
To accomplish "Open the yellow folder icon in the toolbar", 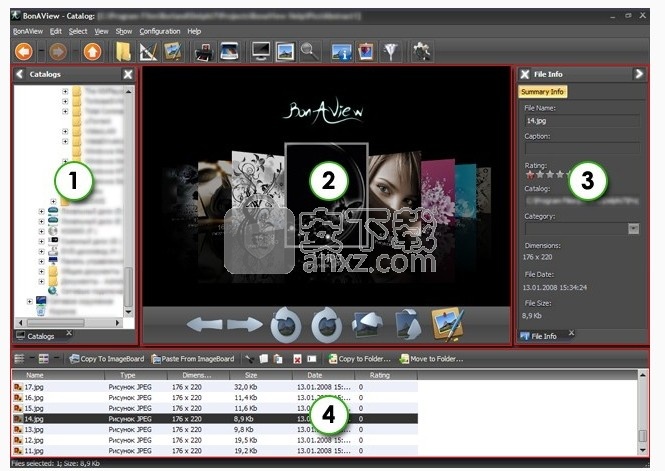I will [123, 52].
